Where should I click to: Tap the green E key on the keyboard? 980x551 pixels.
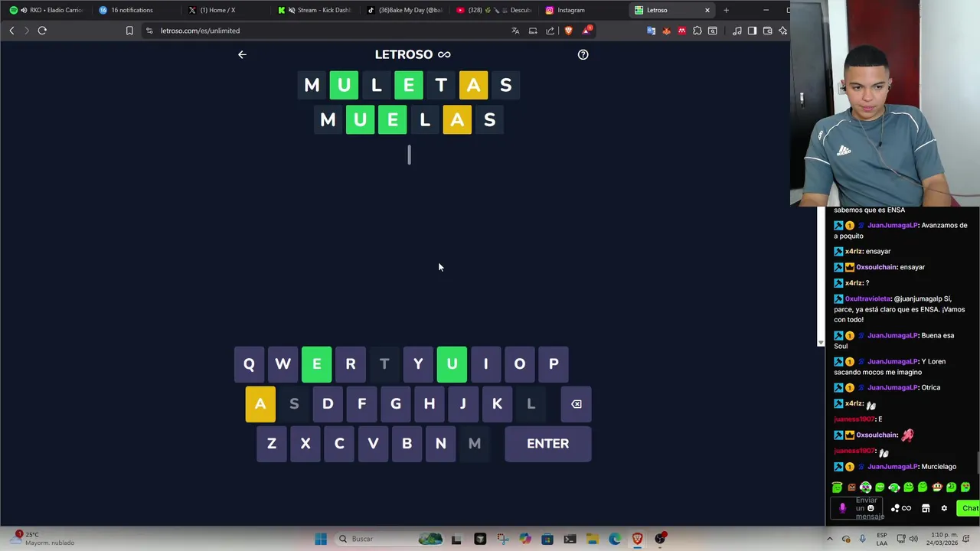point(316,364)
